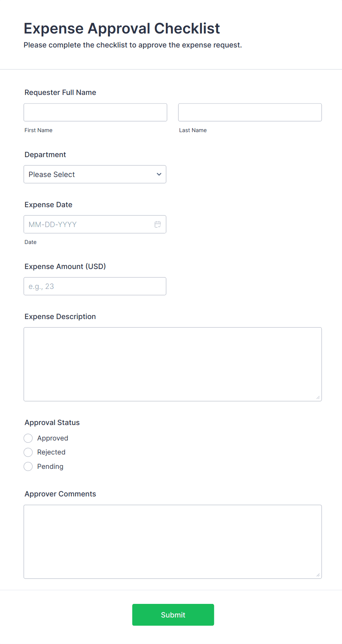Image resolution: width=342 pixels, height=644 pixels.
Task: Mark approval status as Pending
Action: [28, 467]
